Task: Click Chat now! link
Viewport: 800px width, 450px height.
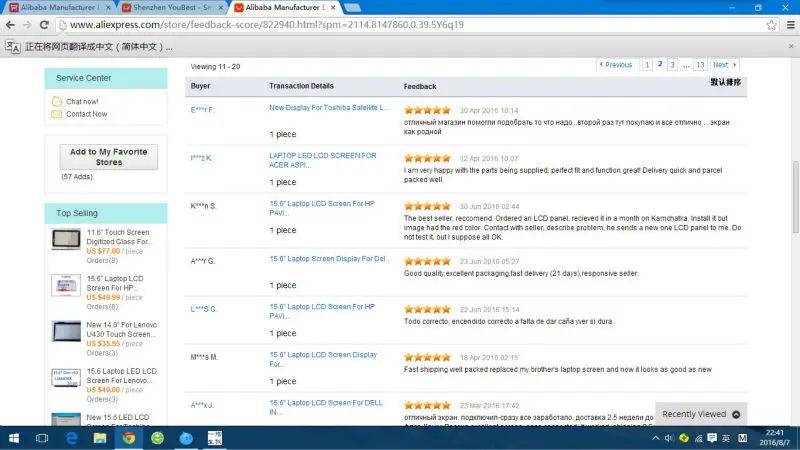Action: (82, 102)
